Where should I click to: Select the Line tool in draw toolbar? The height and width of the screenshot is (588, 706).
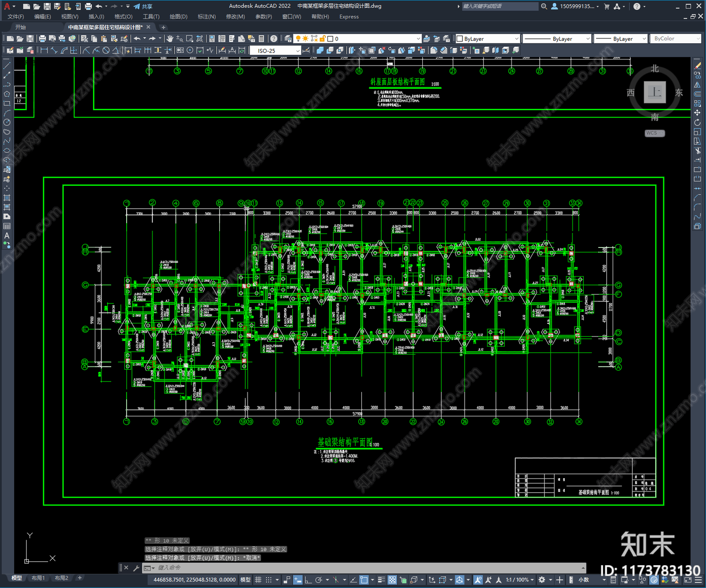[7, 66]
